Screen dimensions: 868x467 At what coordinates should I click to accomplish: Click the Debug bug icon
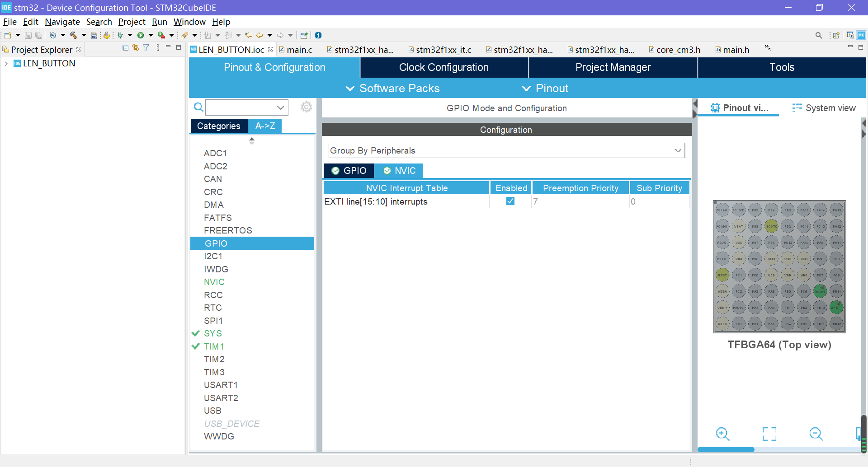(x=120, y=35)
